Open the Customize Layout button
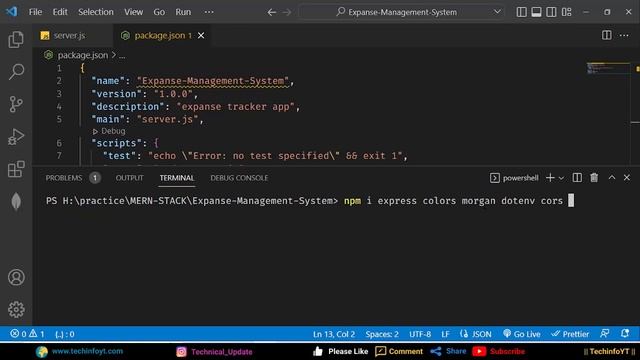Image resolution: width=640 pixels, height=360 pixels. pos(567,12)
